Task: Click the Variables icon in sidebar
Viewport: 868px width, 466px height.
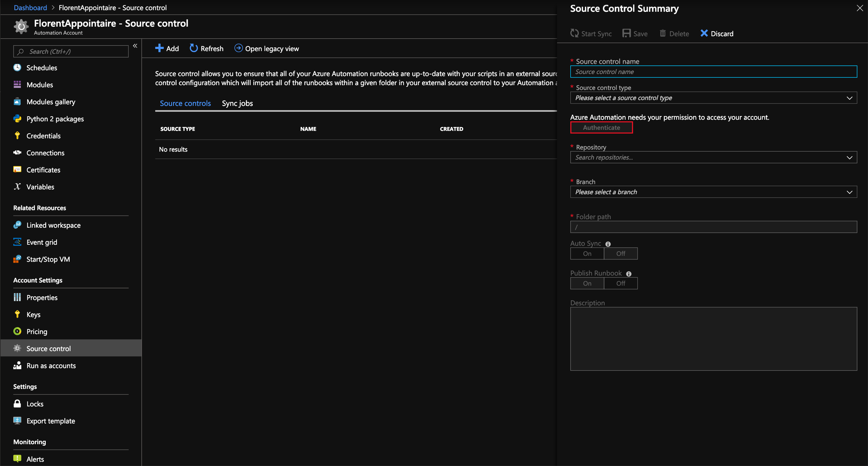Action: 18,186
